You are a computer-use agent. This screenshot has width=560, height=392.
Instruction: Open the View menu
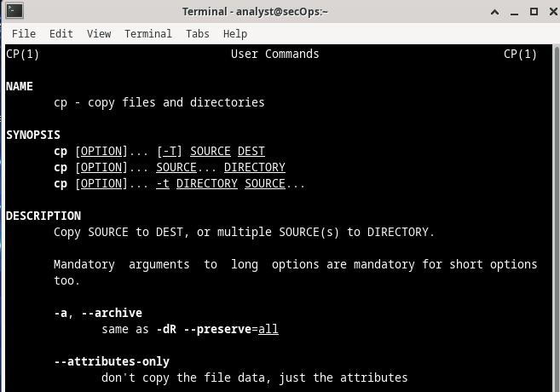[99, 33]
